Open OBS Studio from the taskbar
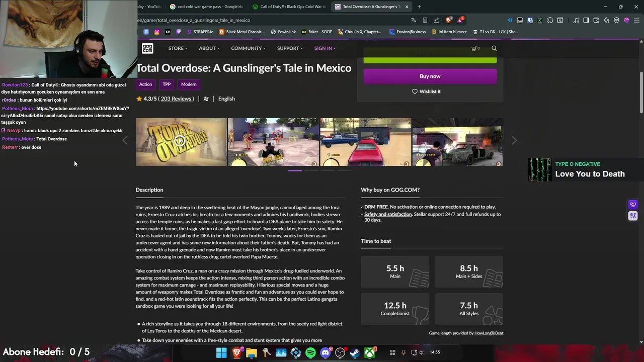This screenshot has height=362, width=644. pyautogui.click(x=340, y=353)
